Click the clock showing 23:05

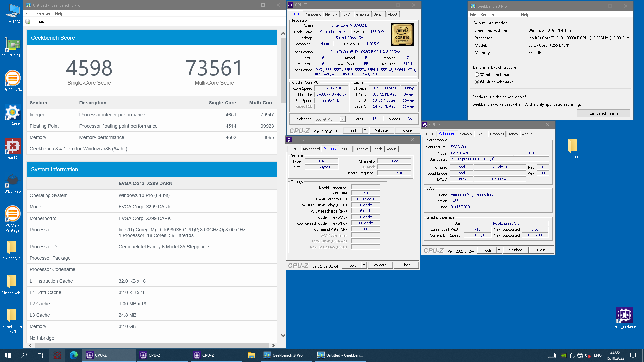[615, 352]
